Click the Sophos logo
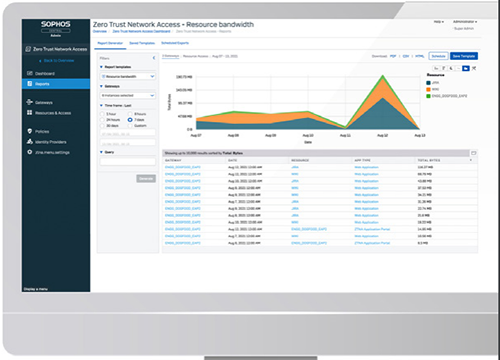 [56, 24]
